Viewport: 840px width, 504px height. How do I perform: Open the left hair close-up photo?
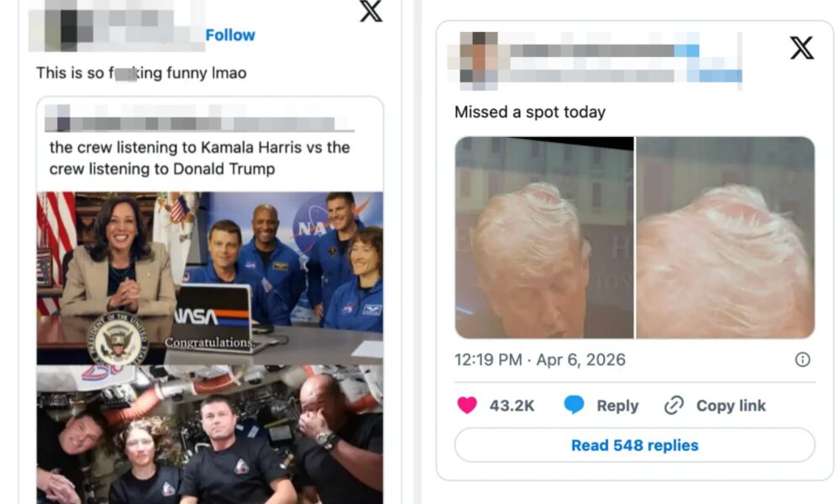[x=543, y=237]
